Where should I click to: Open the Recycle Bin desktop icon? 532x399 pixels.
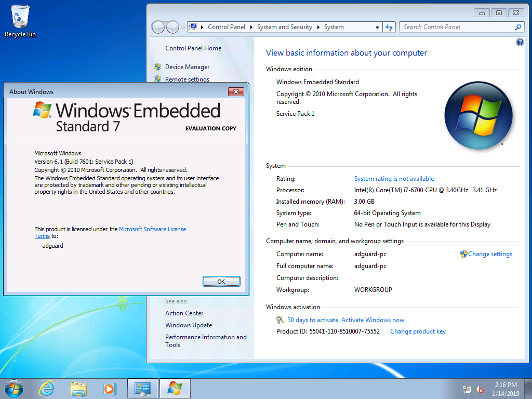pos(20,21)
